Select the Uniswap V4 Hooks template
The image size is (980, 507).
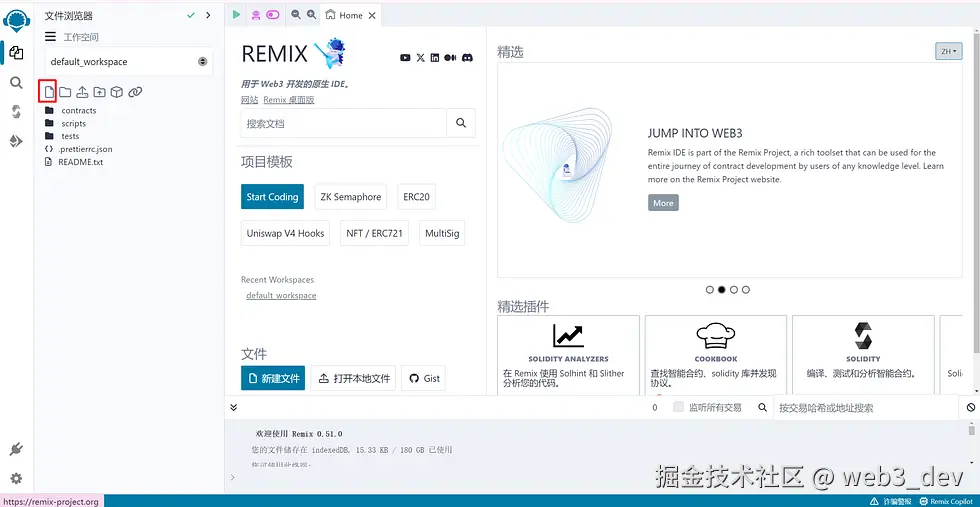coord(286,233)
